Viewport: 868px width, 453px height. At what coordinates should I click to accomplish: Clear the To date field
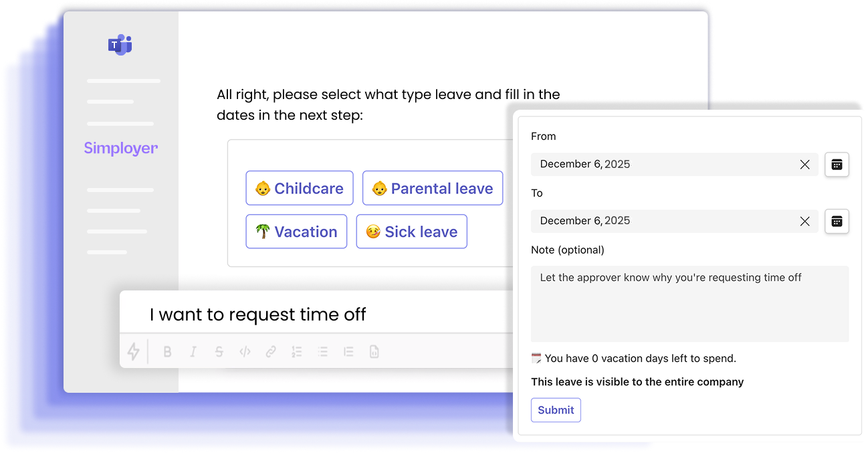804,221
